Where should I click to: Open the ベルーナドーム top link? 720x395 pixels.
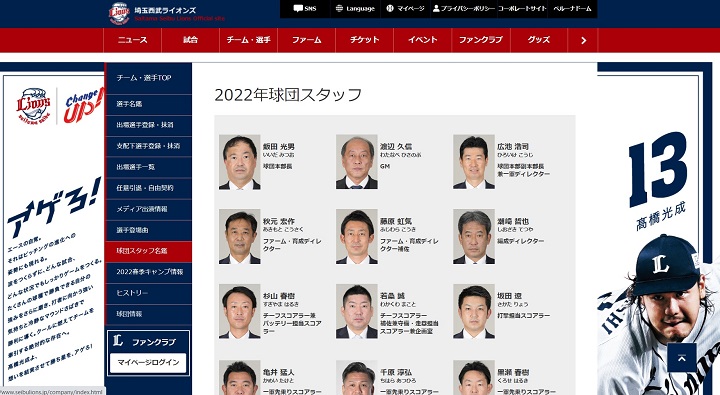572,9
